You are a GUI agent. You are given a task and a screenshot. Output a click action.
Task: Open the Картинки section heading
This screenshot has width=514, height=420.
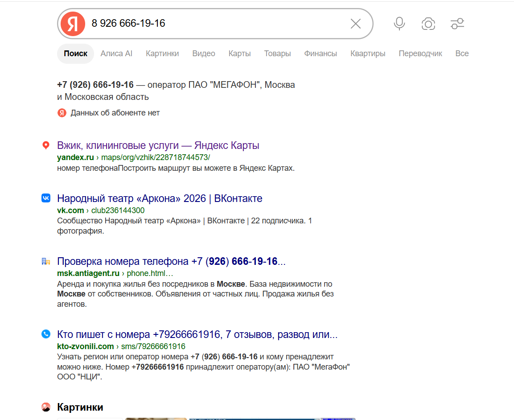80,407
